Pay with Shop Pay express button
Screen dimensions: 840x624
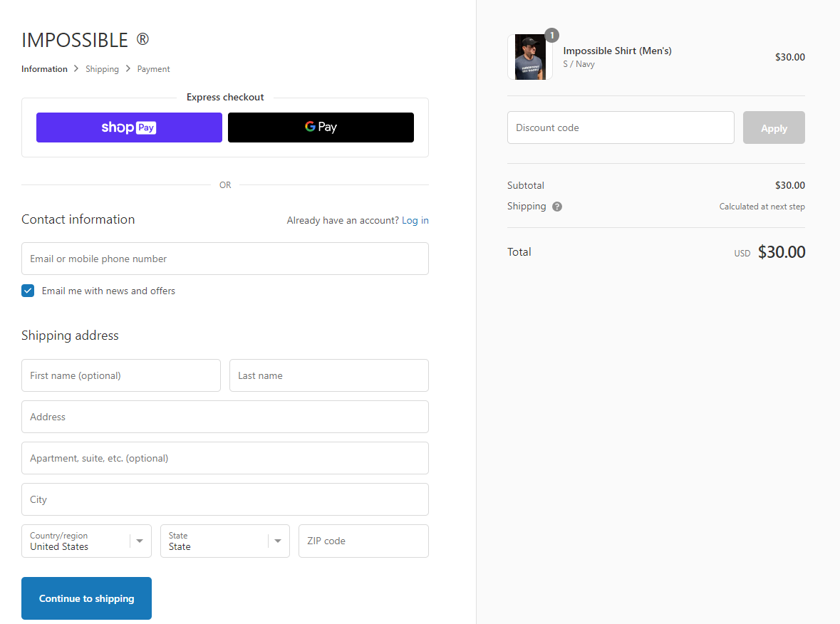tap(129, 128)
